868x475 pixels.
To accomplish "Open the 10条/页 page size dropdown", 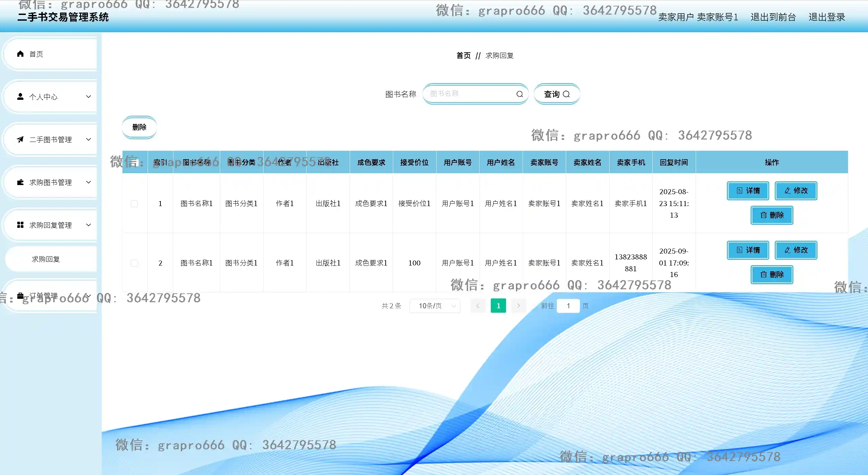I will (435, 306).
